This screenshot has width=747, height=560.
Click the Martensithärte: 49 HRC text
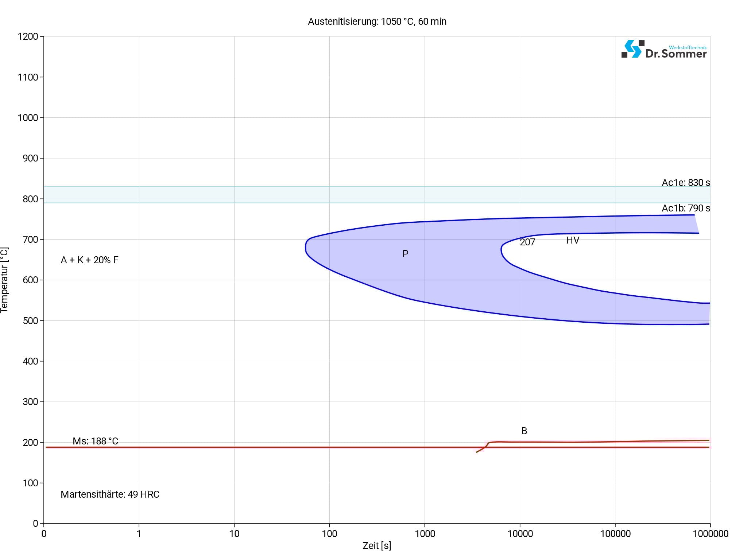110,494
